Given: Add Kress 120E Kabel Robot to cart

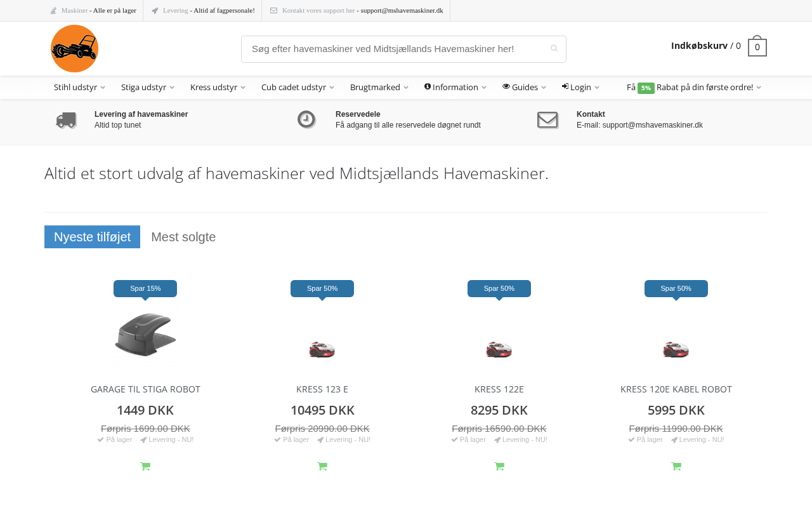Looking at the screenshot, I should (x=676, y=467).
